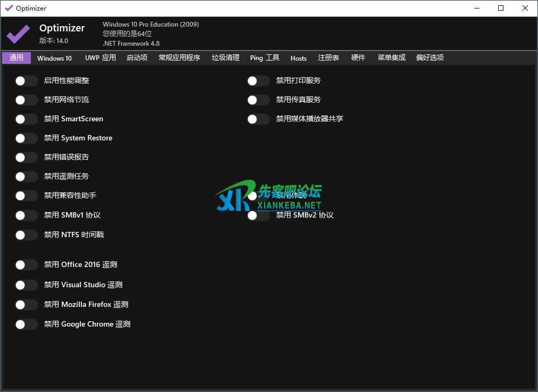Click the small Optimizer icon in title bar
Image resolution: width=538 pixels, height=392 pixels.
[x=9, y=8]
